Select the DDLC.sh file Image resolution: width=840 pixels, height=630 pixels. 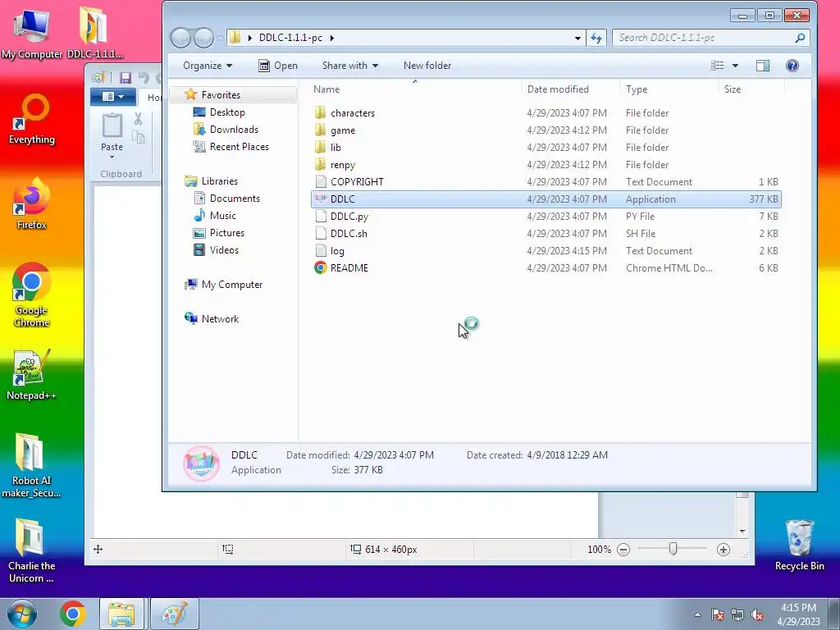[546, 234]
